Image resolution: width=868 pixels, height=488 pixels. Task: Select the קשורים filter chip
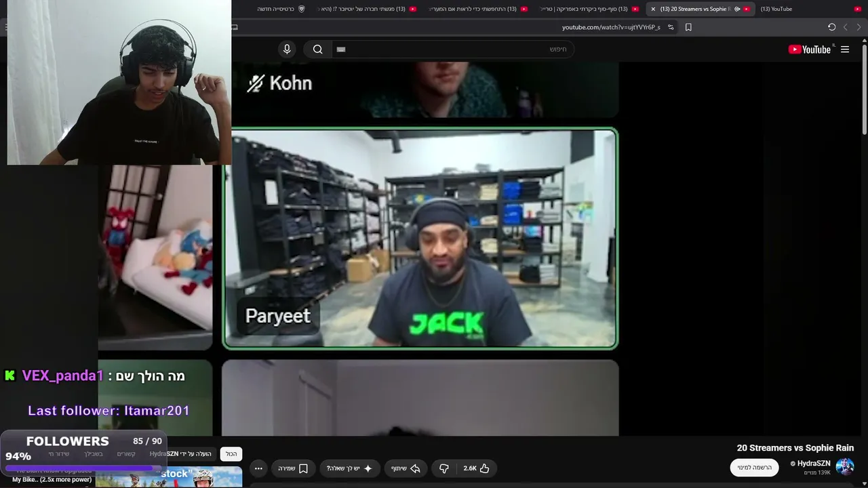coord(126,454)
